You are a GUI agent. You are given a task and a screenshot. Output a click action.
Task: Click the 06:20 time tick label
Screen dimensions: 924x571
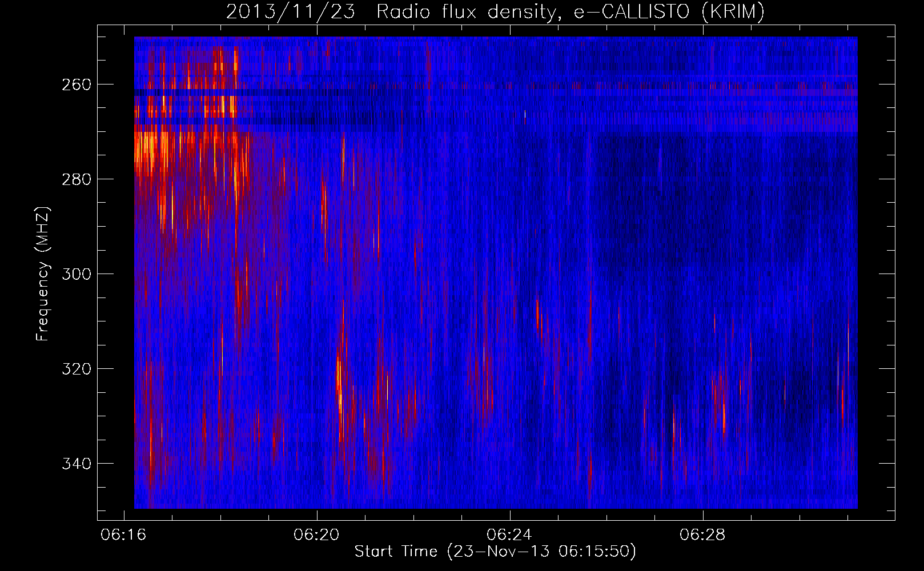(316, 535)
